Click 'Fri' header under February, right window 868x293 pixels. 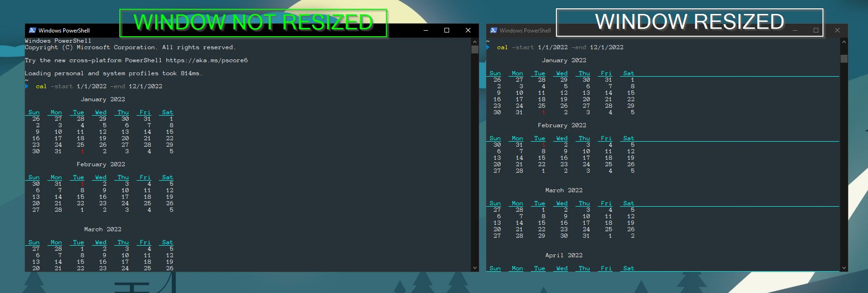tap(607, 138)
